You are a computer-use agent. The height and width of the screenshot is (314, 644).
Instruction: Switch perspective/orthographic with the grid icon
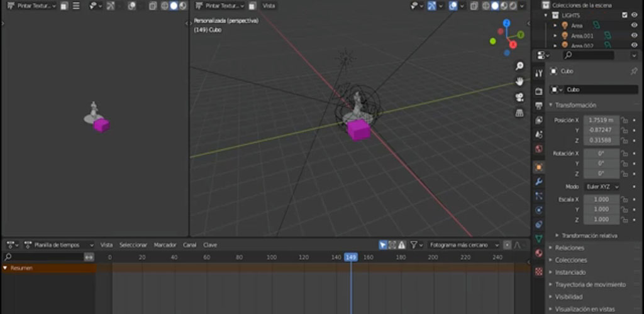[x=519, y=113]
